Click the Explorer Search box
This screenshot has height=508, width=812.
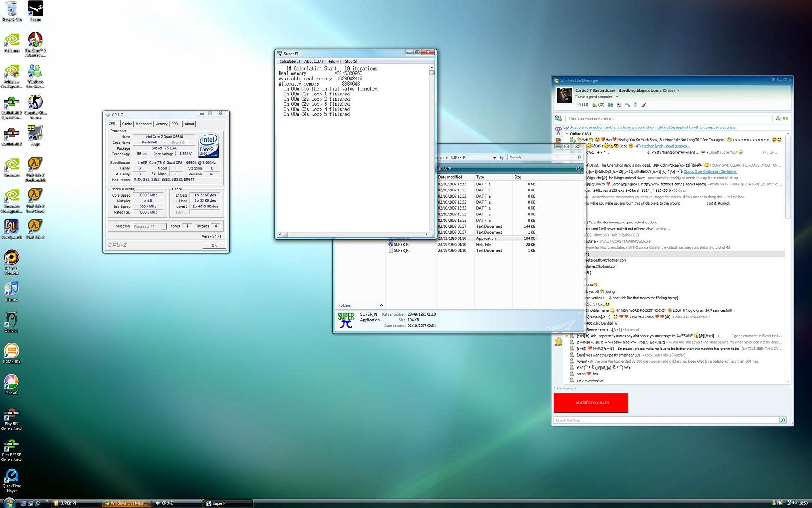click(545, 158)
